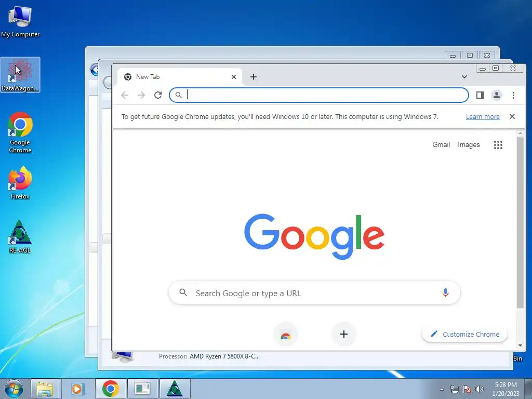Close the New Tab tab
Screen dimensions: 532x399
coord(234,77)
